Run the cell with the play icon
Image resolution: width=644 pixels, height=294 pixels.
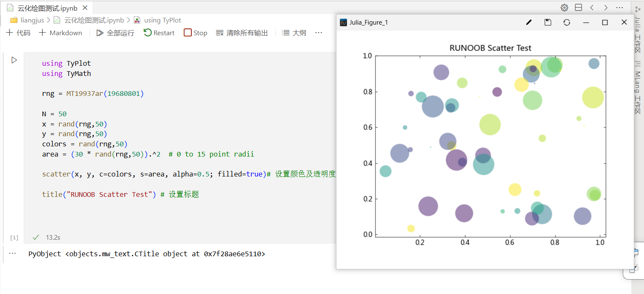14,60
